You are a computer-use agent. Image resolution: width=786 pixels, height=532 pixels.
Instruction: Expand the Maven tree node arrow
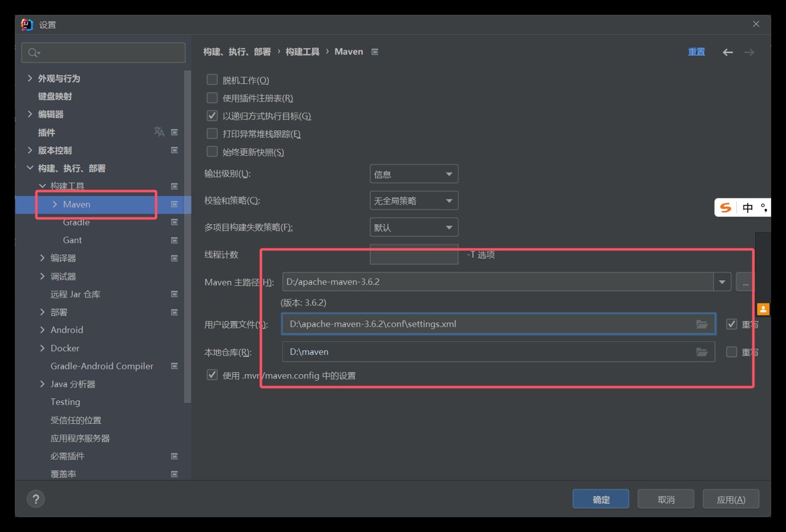pyautogui.click(x=55, y=204)
